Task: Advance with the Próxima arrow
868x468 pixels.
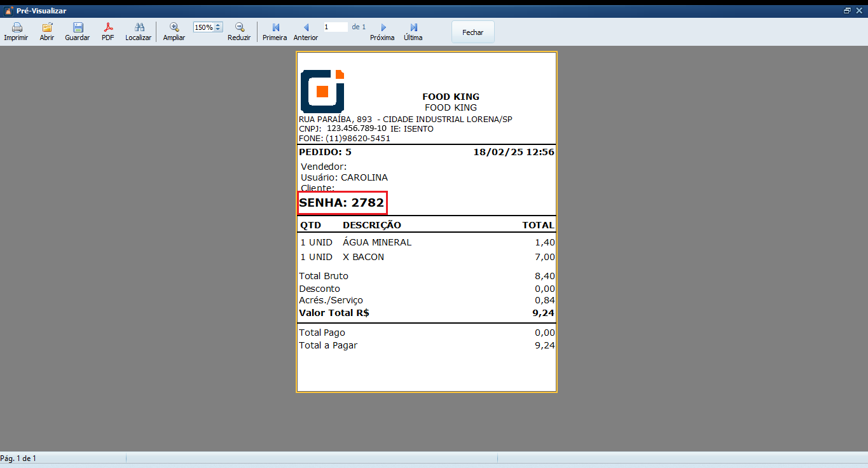Action: click(x=383, y=28)
